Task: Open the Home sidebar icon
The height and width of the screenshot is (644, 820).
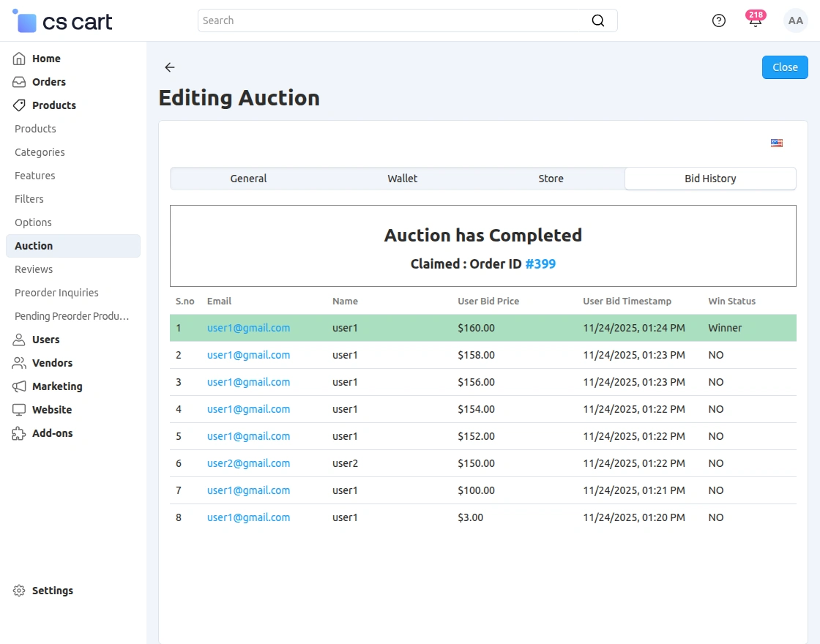Action: point(19,59)
